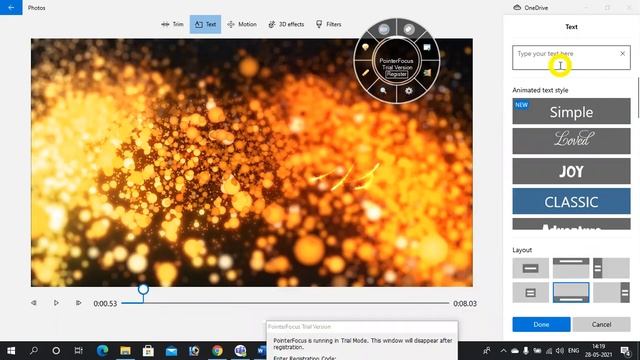Click the video seek bar track
640x360 pixels.
click(285, 303)
